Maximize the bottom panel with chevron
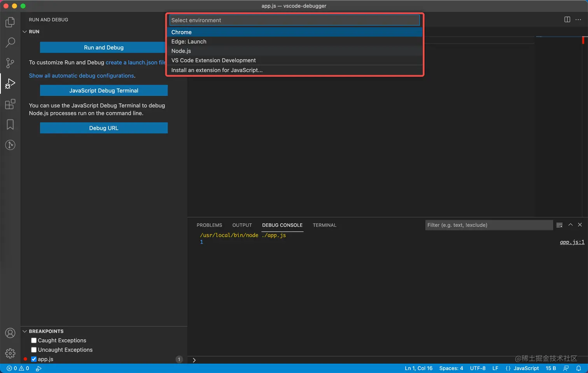Image resolution: width=588 pixels, height=373 pixels. (x=570, y=225)
